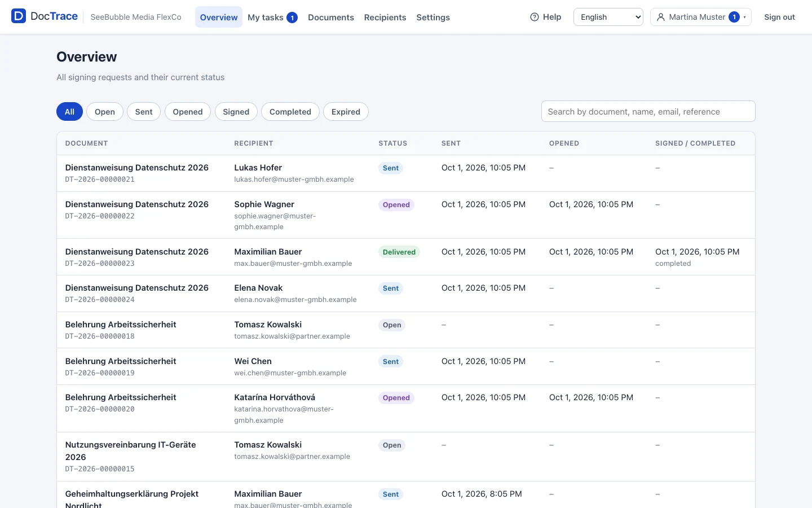The width and height of the screenshot is (812, 508).
Task: Expand the Martina Muster account menu
Action: [701, 17]
